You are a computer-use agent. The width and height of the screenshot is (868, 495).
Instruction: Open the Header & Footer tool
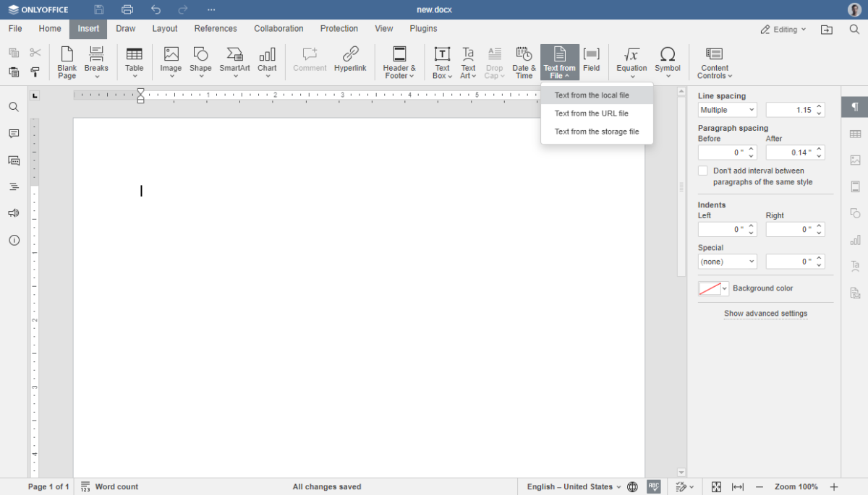[399, 61]
